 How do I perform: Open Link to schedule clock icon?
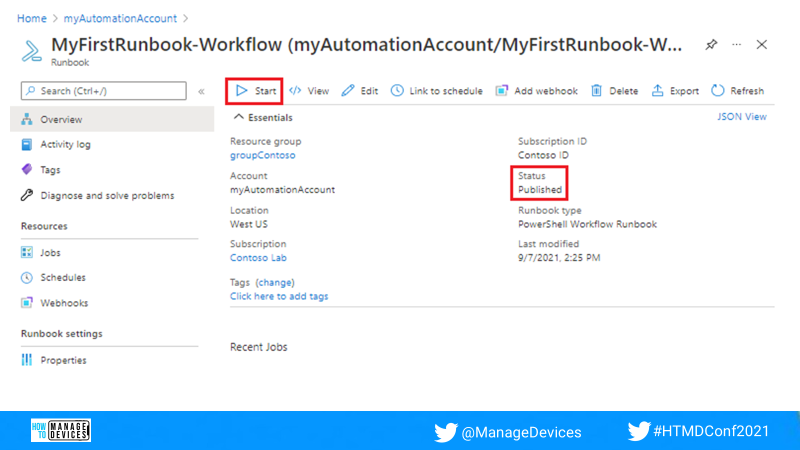coord(397,91)
